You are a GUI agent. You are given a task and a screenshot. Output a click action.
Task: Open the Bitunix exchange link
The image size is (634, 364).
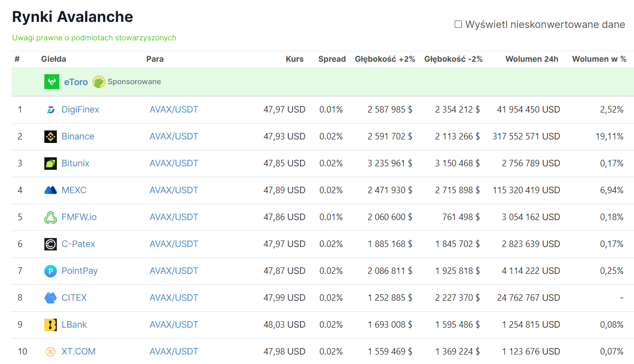coord(75,163)
